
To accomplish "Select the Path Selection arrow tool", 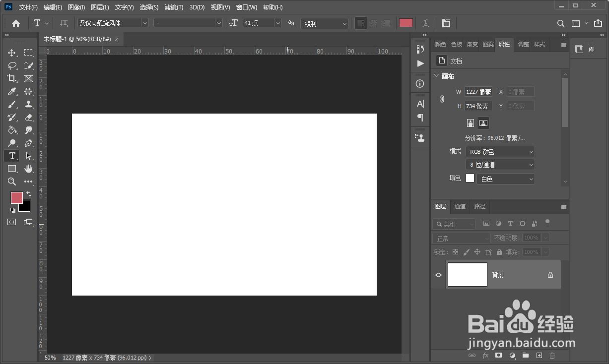I will pos(28,156).
